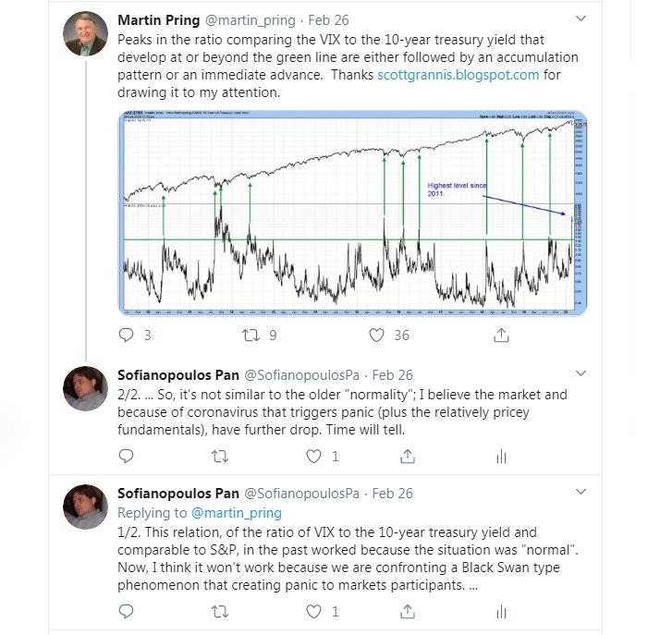Screen dimensions: 672x635
Task: Reply to the 2/2 Sofianopoulos Pan tweet
Action: (x=126, y=457)
